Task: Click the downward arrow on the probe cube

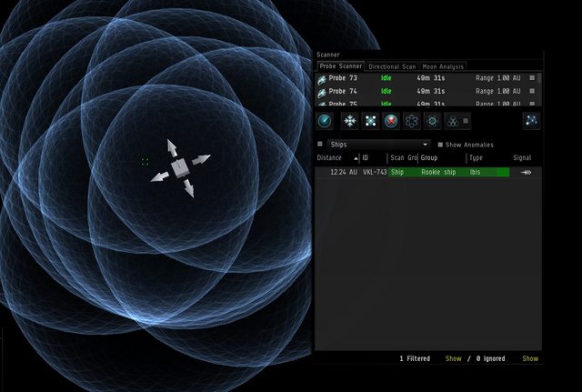Action: tap(189, 188)
